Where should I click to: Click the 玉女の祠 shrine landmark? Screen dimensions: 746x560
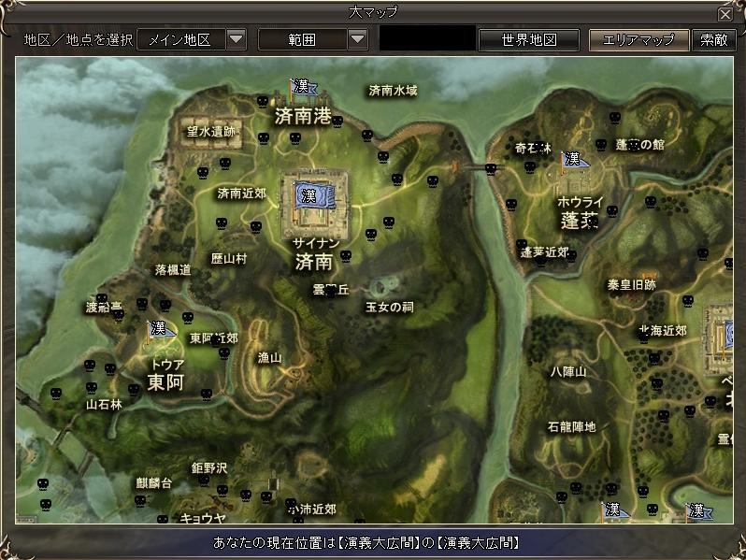click(x=383, y=285)
